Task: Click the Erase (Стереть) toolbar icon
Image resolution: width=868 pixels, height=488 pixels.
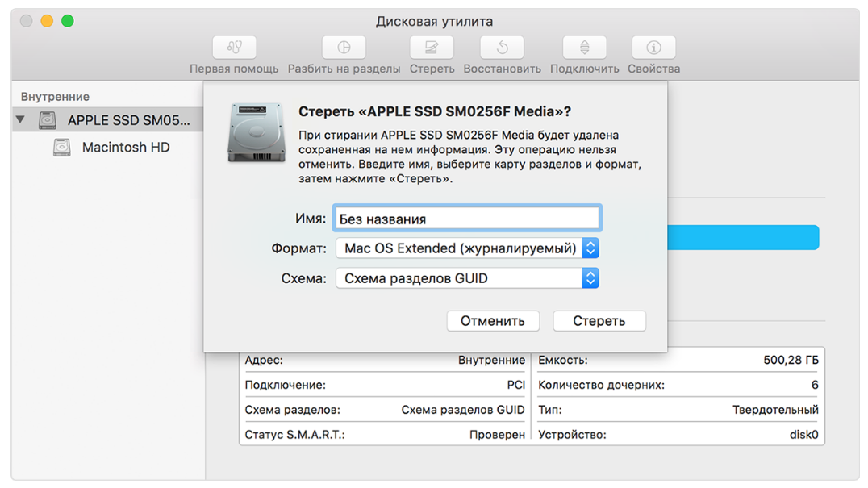Action: click(432, 48)
